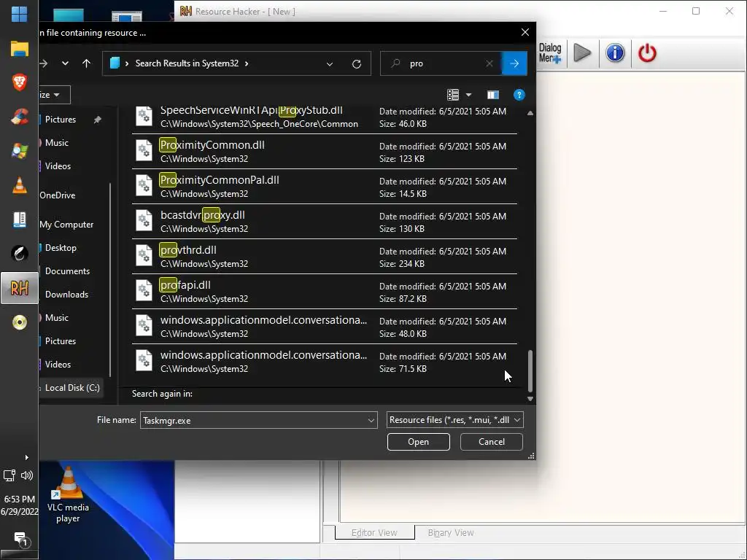Click the Windows Start icon on taskbar

(x=19, y=14)
